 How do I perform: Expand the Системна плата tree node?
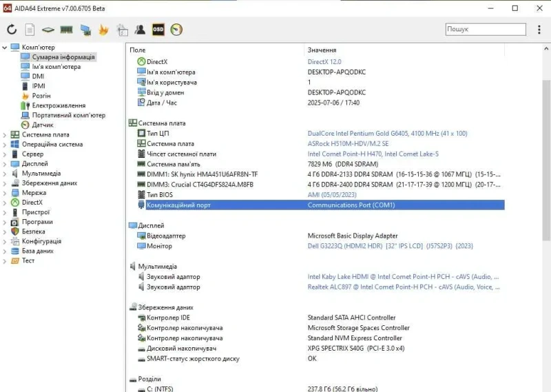(5, 134)
